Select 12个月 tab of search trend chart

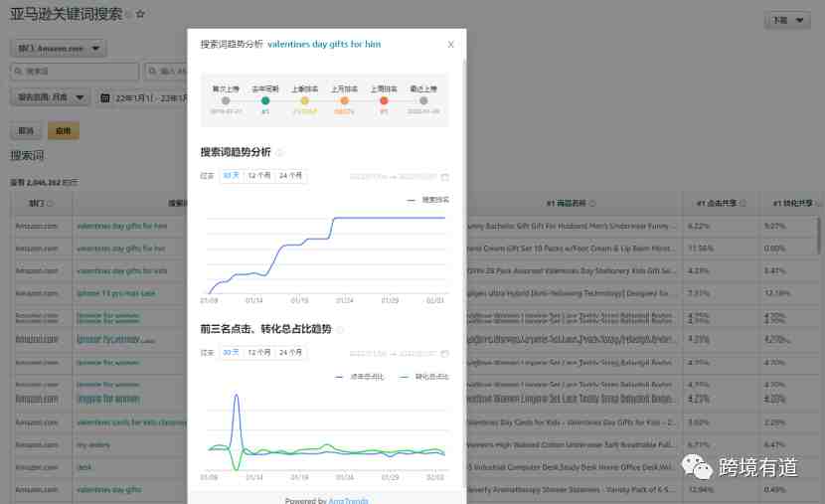259,176
